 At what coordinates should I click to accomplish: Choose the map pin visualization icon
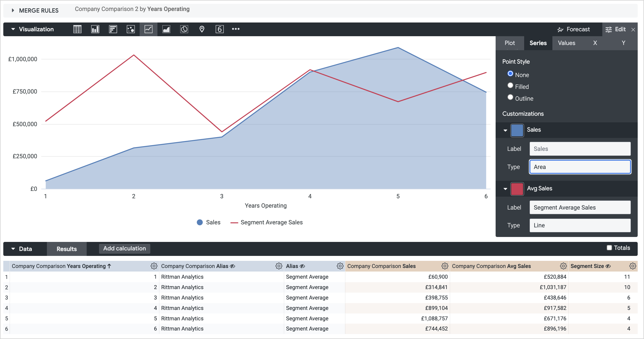[202, 29]
